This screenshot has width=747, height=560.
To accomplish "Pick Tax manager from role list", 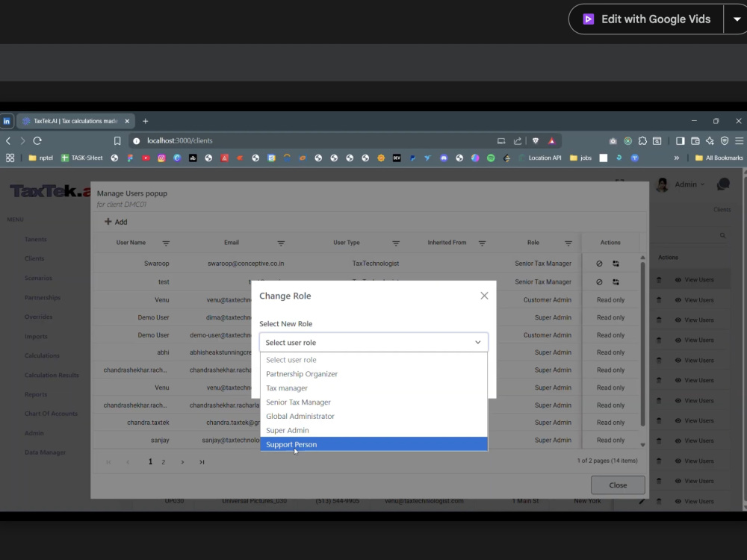I will pyautogui.click(x=373, y=388).
